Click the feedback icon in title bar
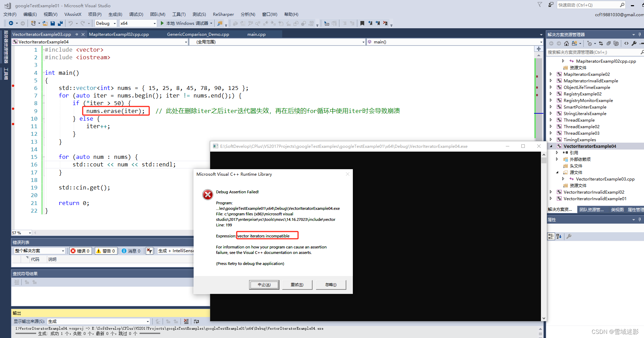 [x=551, y=5]
